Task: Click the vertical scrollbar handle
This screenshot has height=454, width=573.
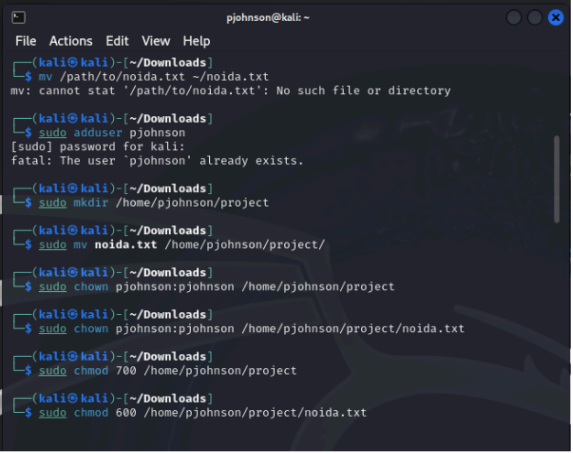Action: pos(558,179)
